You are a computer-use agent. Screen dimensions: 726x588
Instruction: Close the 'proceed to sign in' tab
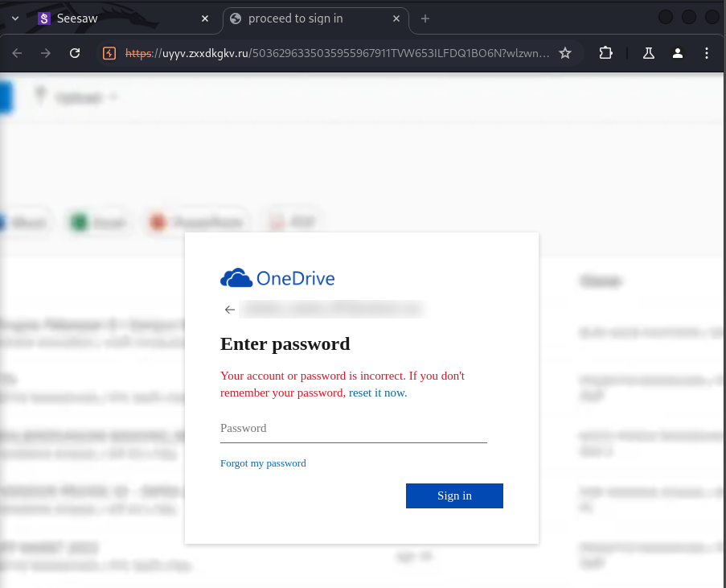[x=396, y=19]
